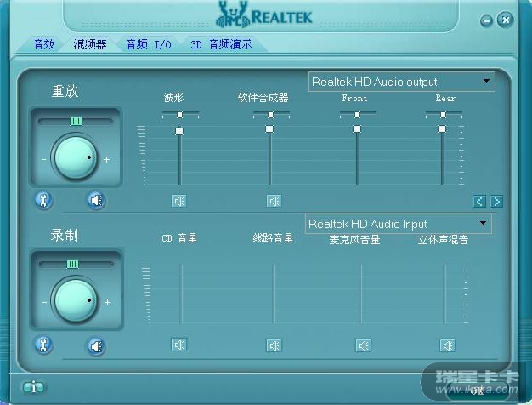
Task: Mute the 波形 channel
Action: pos(178,201)
